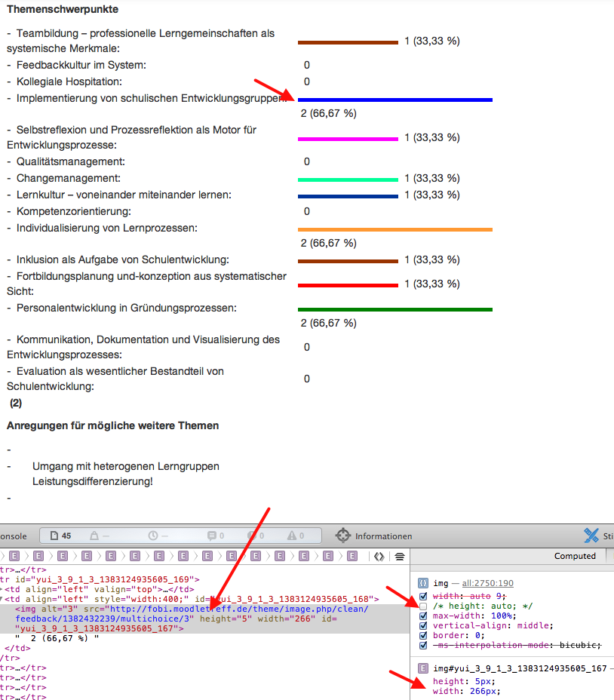Screen dimensions: 614x700
Task: Click the '(2)' response count text
Action: click(16, 403)
